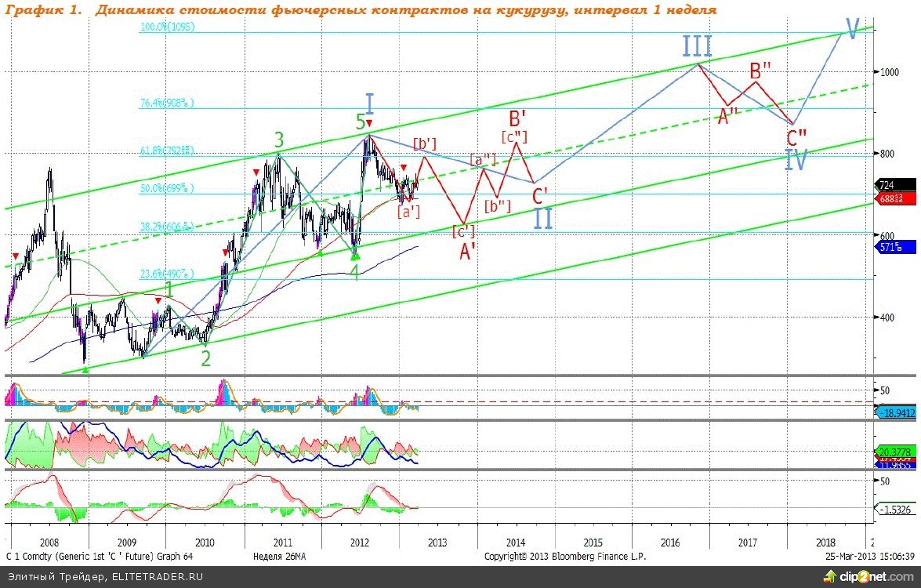
Task: Click the 23.6% Fibonacci level label
Action: point(167,274)
